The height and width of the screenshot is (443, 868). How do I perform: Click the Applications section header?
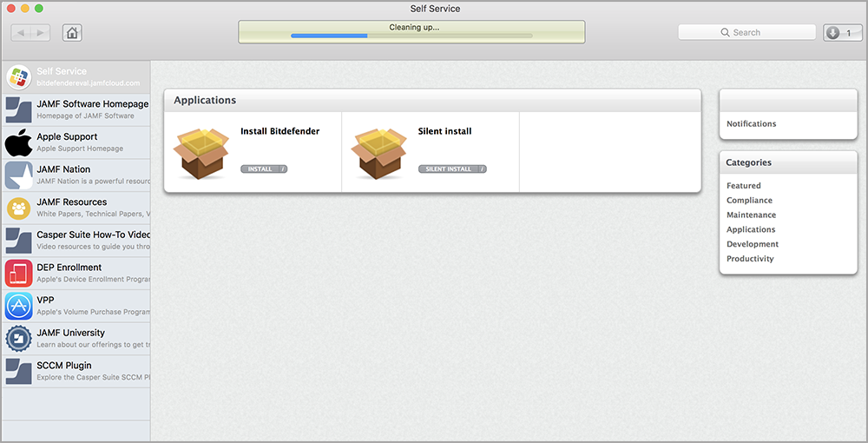(x=432, y=100)
